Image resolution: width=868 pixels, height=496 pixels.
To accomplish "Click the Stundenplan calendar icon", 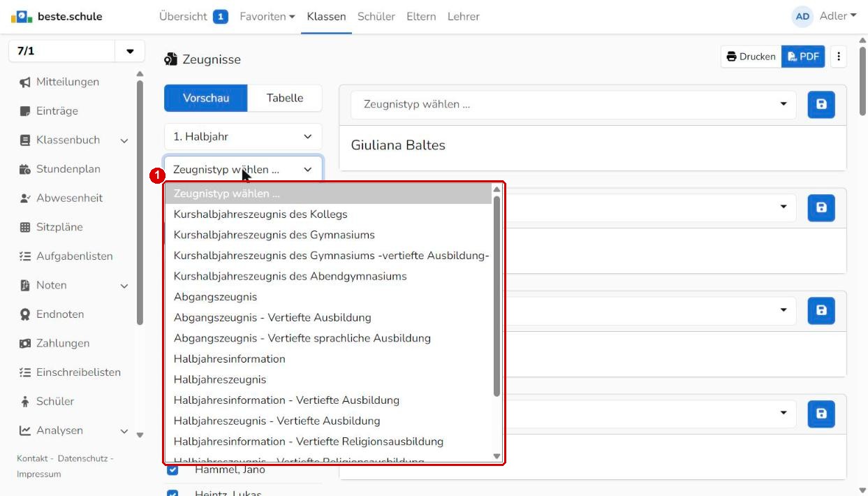I will point(25,169).
